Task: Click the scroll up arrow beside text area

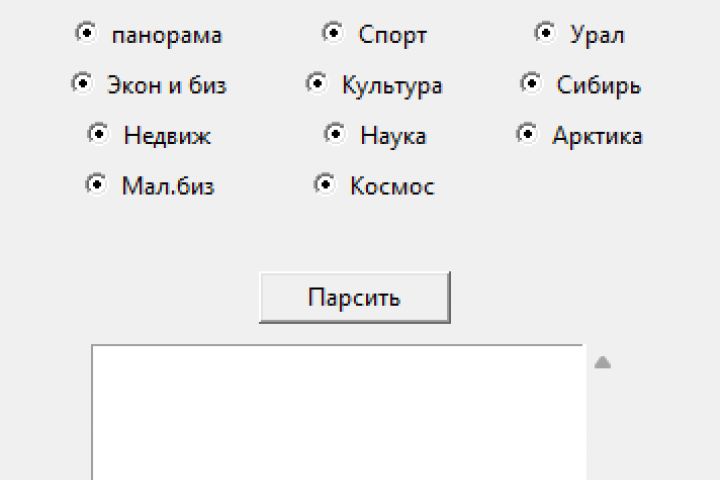Action: (x=602, y=363)
